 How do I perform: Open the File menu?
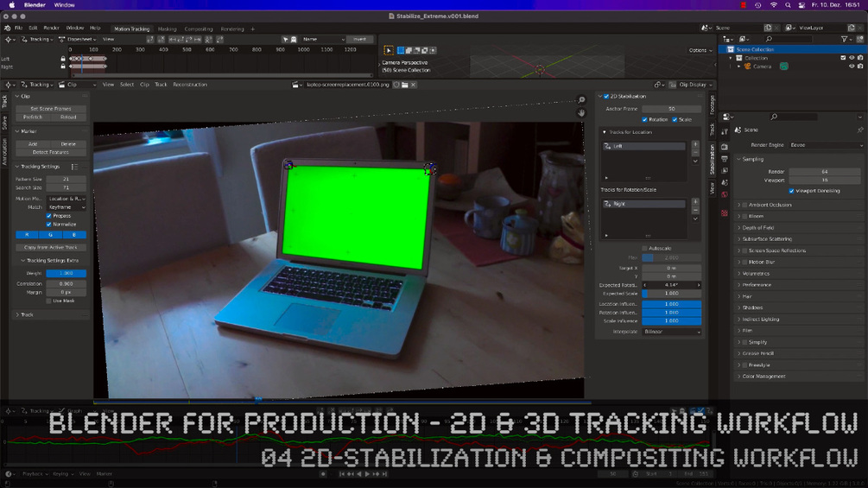[x=19, y=28]
